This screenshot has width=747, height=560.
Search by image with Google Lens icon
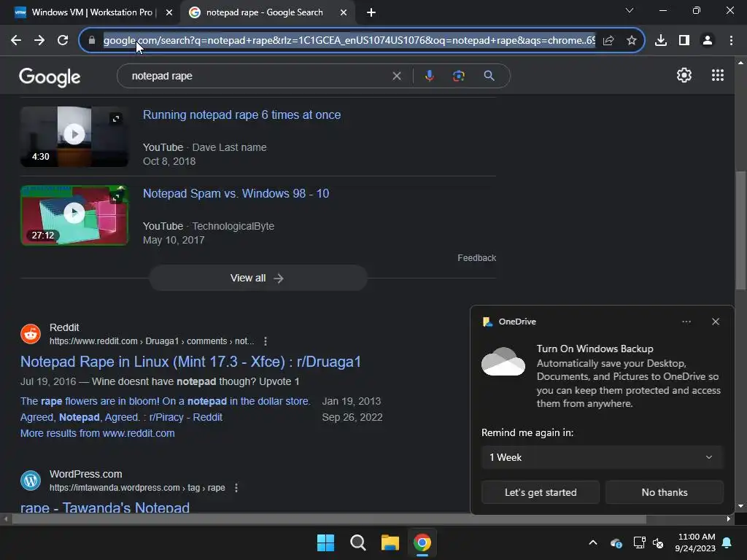click(459, 76)
